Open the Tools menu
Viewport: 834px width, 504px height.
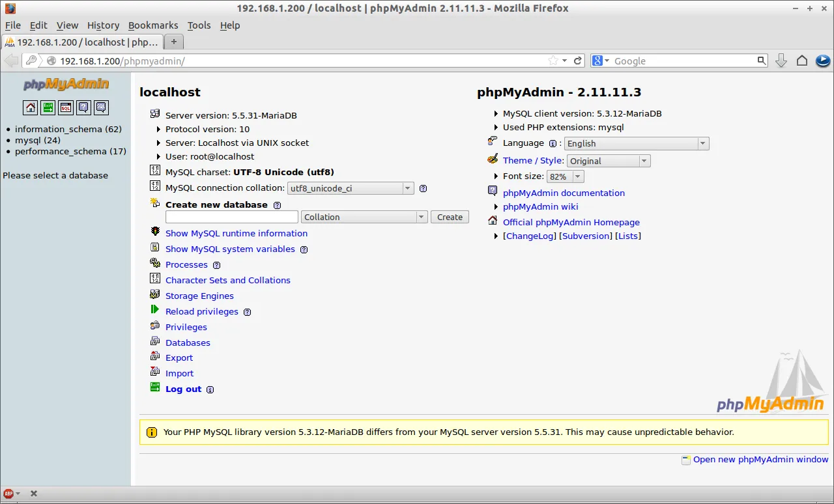pyautogui.click(x=199, y=25)
